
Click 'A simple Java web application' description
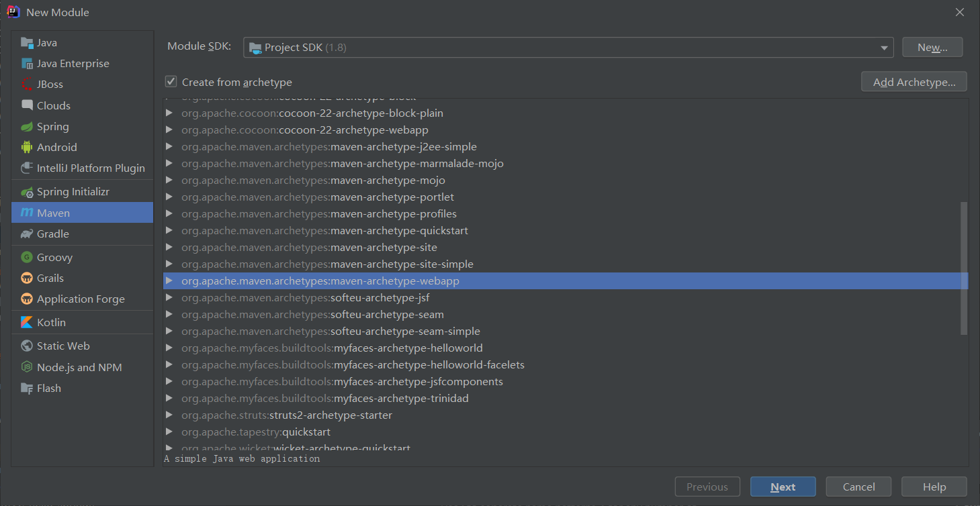(242, 458)
